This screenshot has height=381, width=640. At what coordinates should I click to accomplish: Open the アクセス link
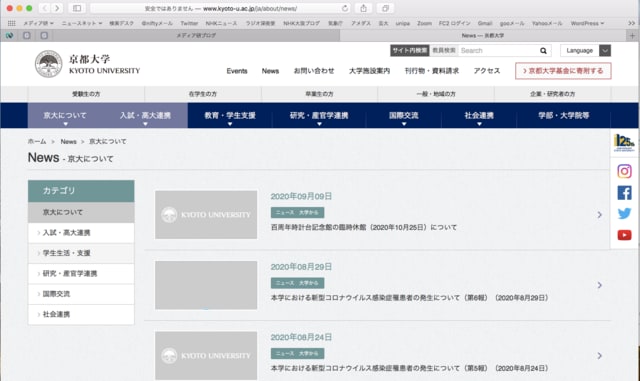point(487,71)
